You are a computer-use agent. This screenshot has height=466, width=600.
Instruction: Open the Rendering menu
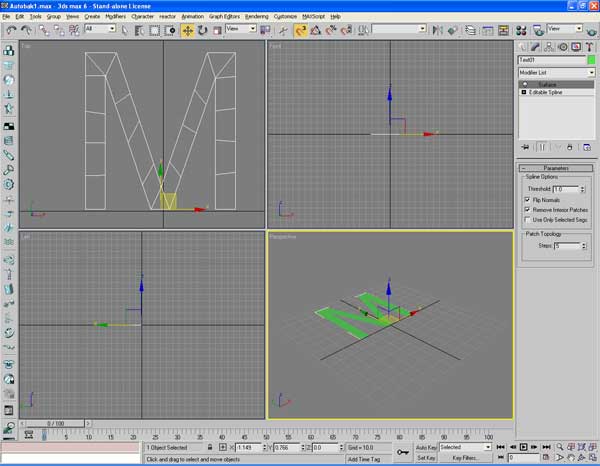pyautogui.click(x=257, y=16)
